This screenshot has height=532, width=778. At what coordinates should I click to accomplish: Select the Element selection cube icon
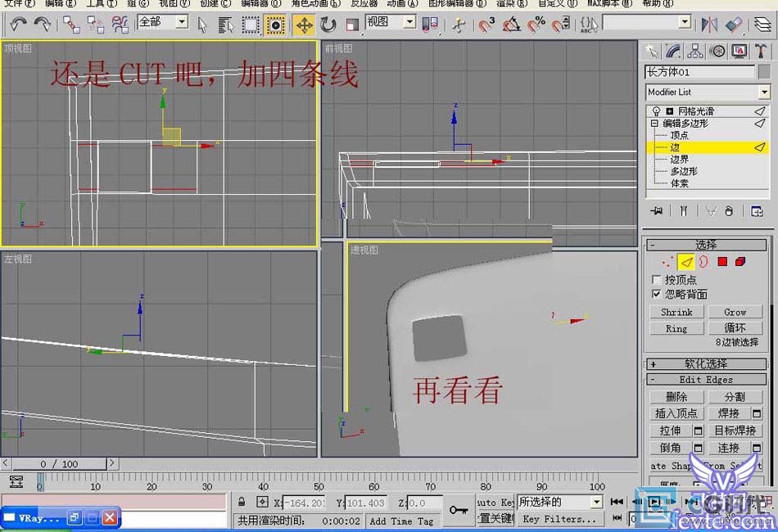[x=740, y=261]
